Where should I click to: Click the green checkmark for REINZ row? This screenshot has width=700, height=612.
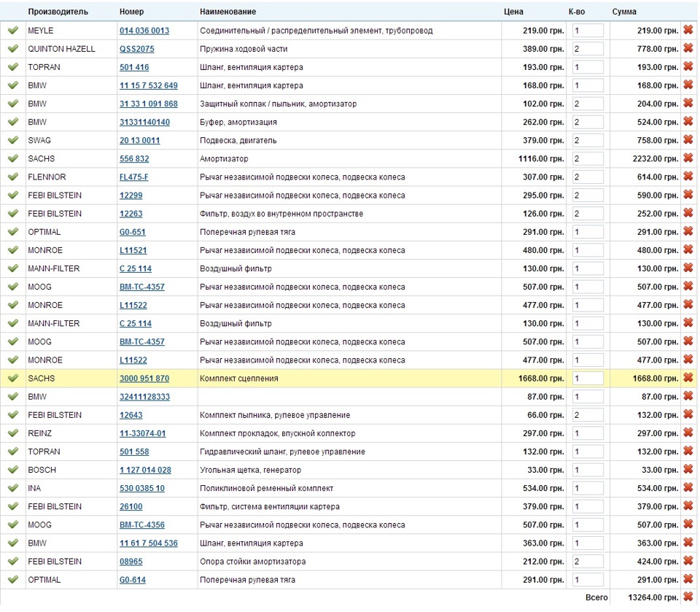point(13,433)
